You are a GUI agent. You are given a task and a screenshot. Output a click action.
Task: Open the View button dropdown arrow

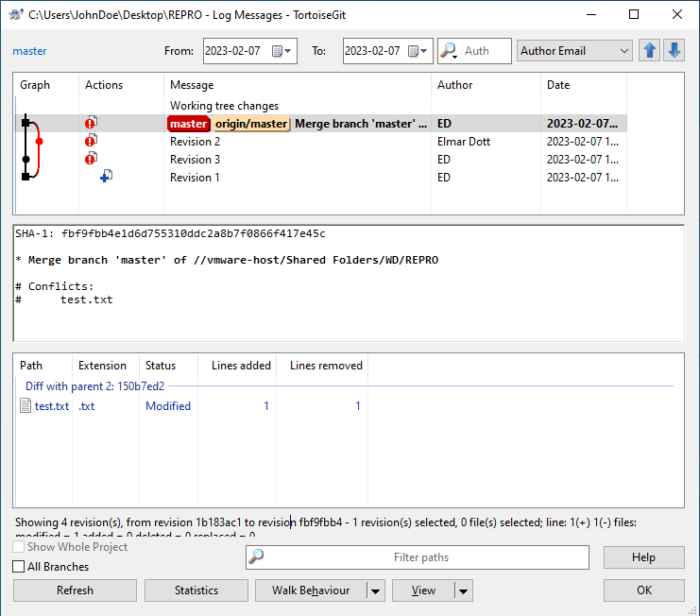(464, 590)
